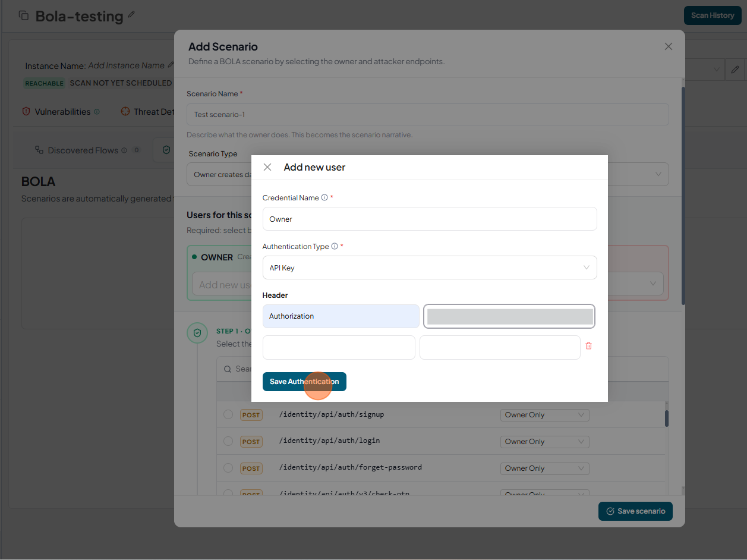
Task: Click the pencil icon beside Bola-testing title
Action: (x=131, y=15)
